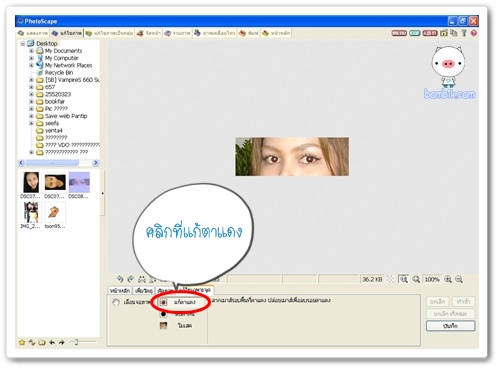Expand the bookfair folder
The height and width of the screenshot is (370, 500).
[31, 102]
